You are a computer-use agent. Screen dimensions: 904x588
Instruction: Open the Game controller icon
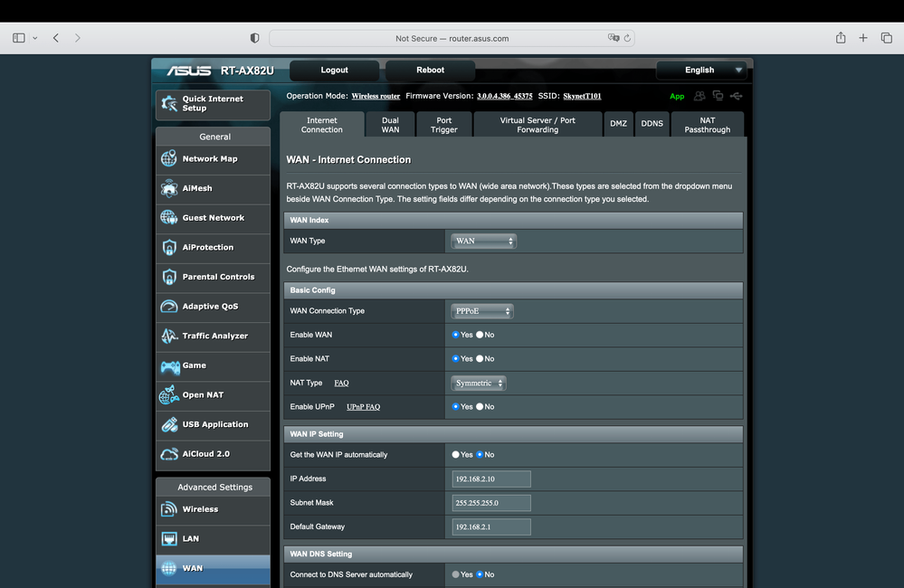(x=169, y=366)
